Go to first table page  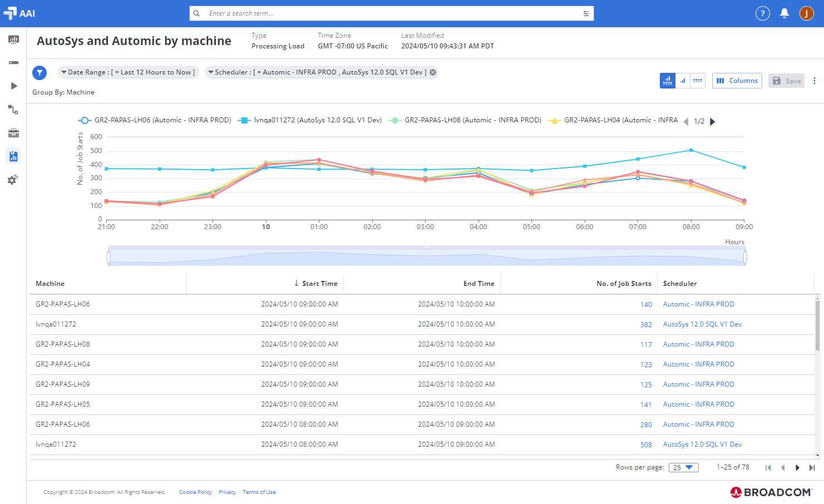(x=768, y=468)
